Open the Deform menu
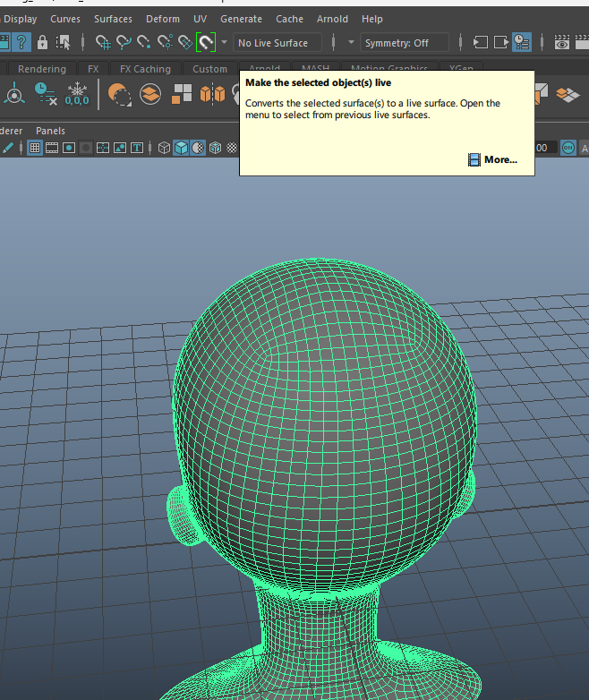 pos(163,19)
